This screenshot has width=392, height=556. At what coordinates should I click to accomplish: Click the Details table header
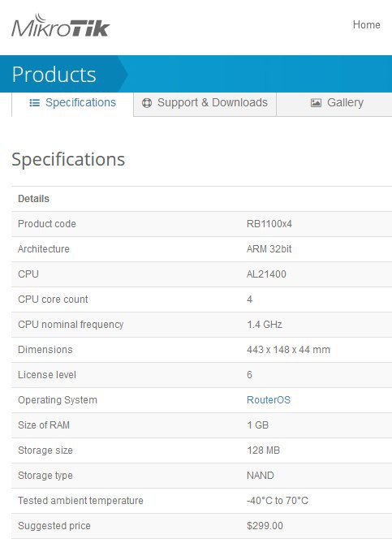coord(33,199)
